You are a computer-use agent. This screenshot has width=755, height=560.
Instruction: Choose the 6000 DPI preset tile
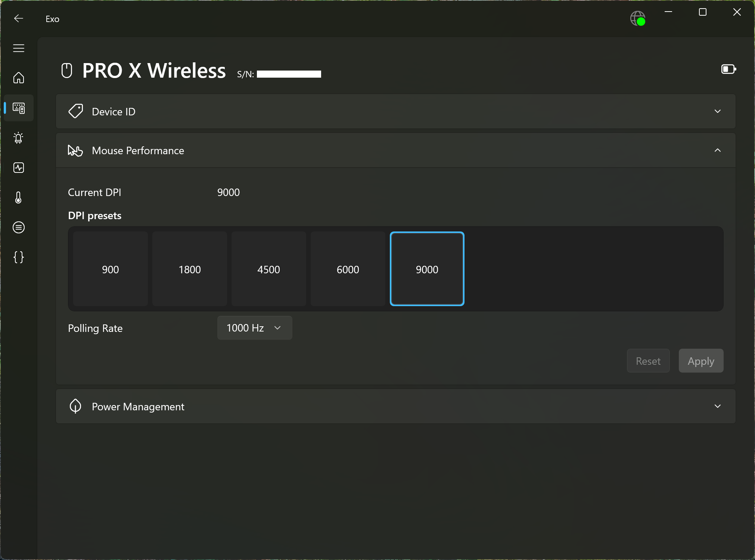(348, 269)
